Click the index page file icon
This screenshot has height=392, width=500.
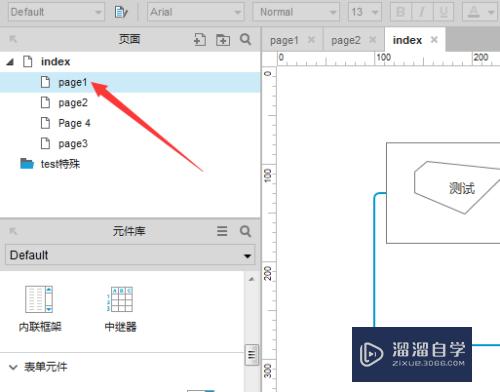(x=27, y=62)
